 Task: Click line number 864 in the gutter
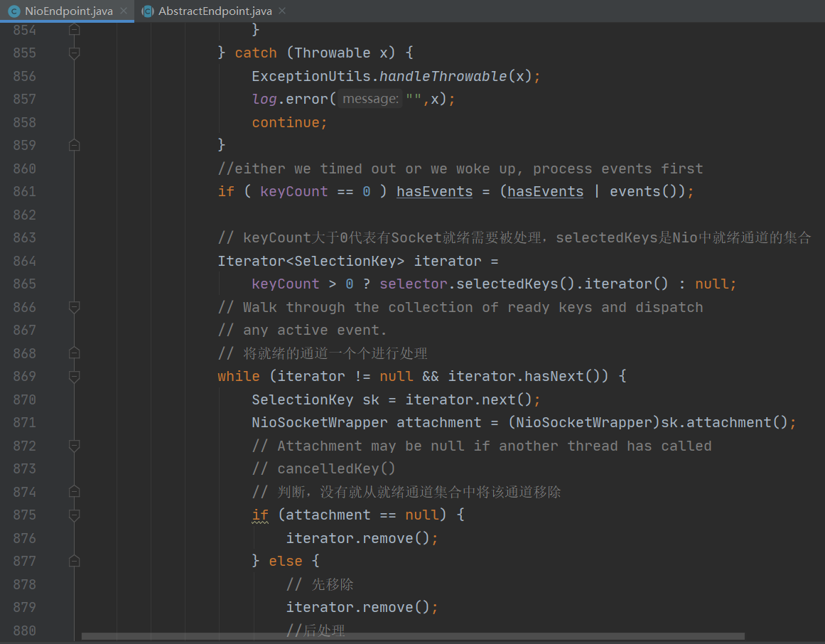(24, 261)
